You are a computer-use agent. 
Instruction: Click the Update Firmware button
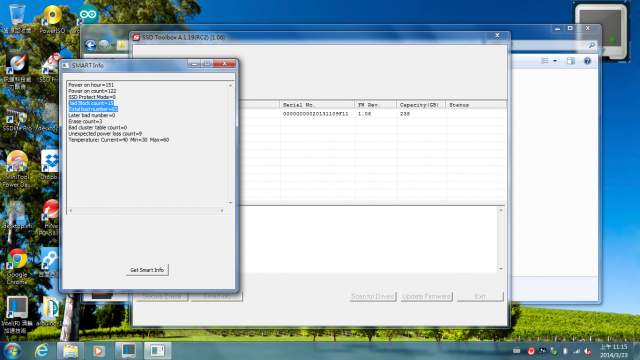[426, 296]
